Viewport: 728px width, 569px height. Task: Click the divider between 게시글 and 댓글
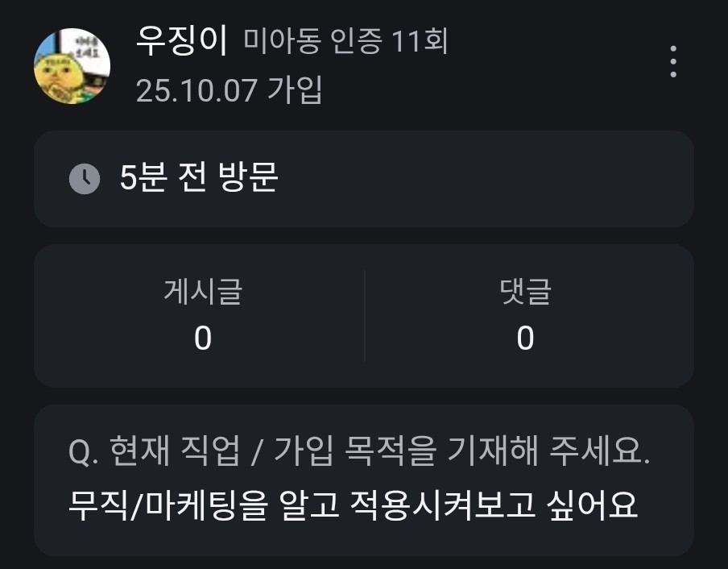point(364,316)
